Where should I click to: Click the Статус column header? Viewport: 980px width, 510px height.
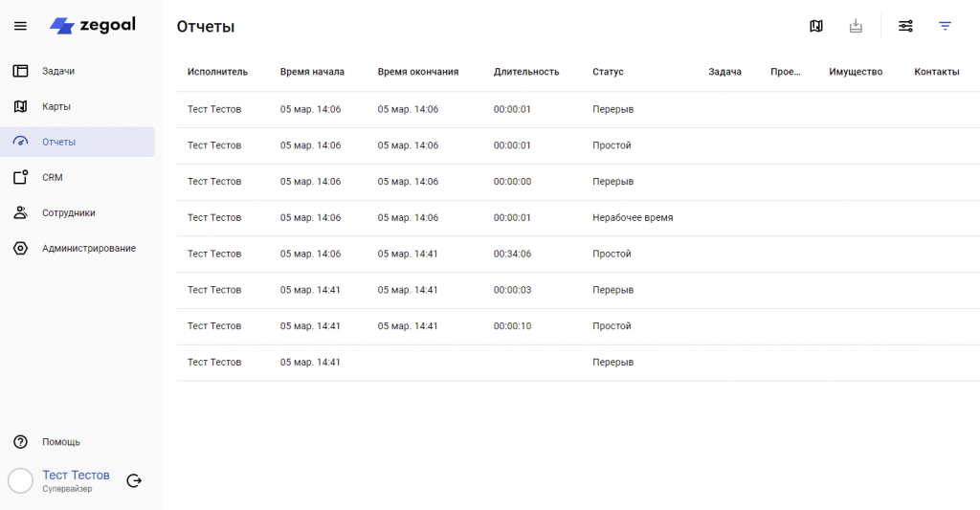(608, 72)
